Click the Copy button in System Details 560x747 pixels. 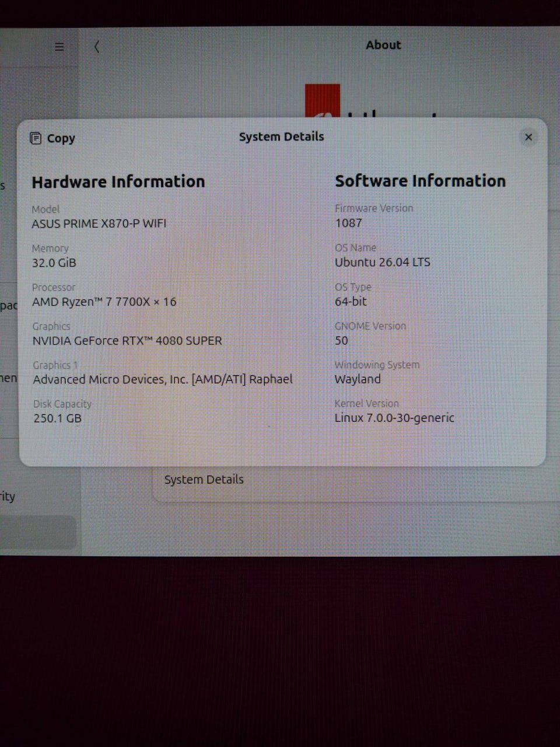tap(52, 138)
